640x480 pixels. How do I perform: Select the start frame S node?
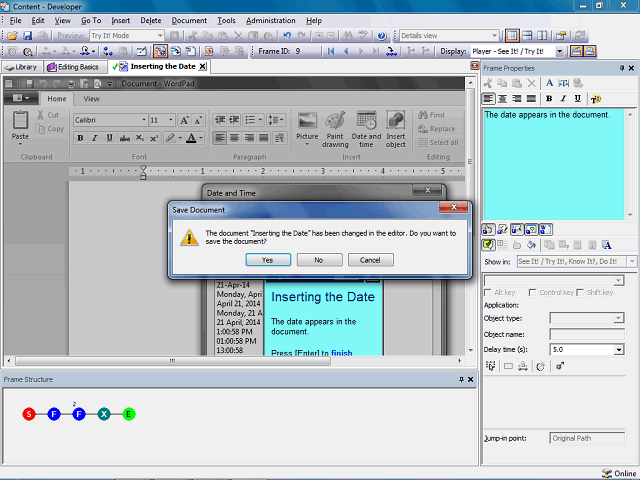[x=29, y=414]
